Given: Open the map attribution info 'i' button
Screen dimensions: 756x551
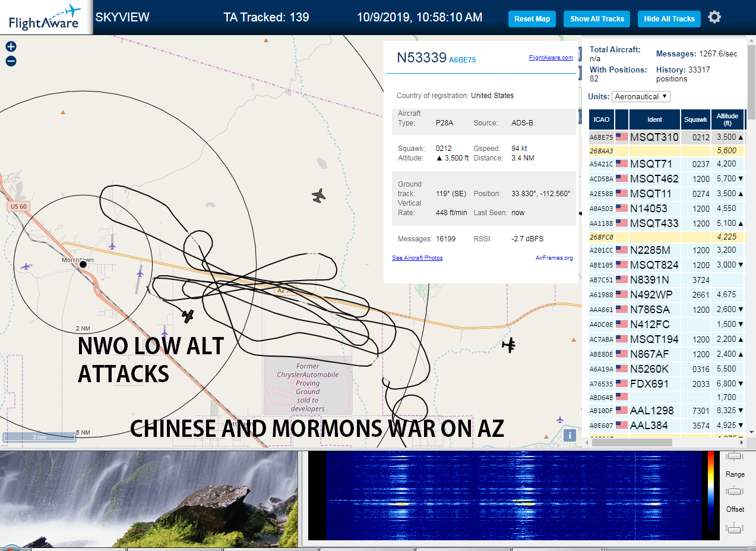Looking at the screenshot, I should pos(570,435).
